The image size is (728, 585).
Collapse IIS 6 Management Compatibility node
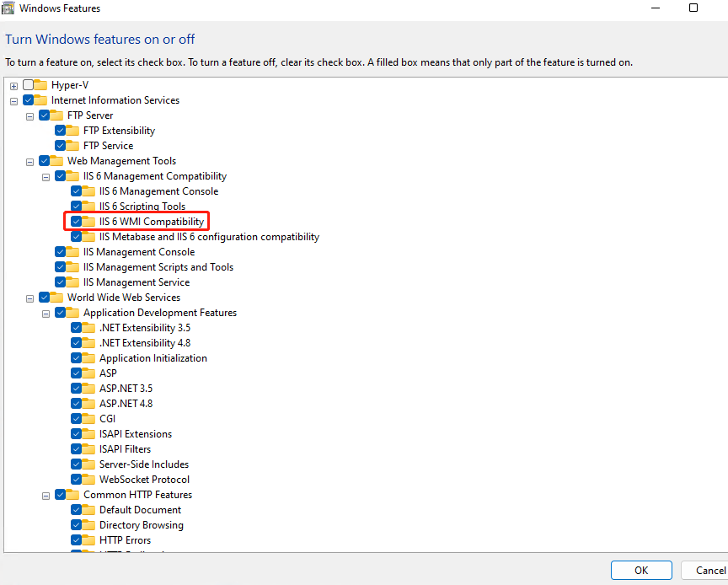tap(46, 178)
